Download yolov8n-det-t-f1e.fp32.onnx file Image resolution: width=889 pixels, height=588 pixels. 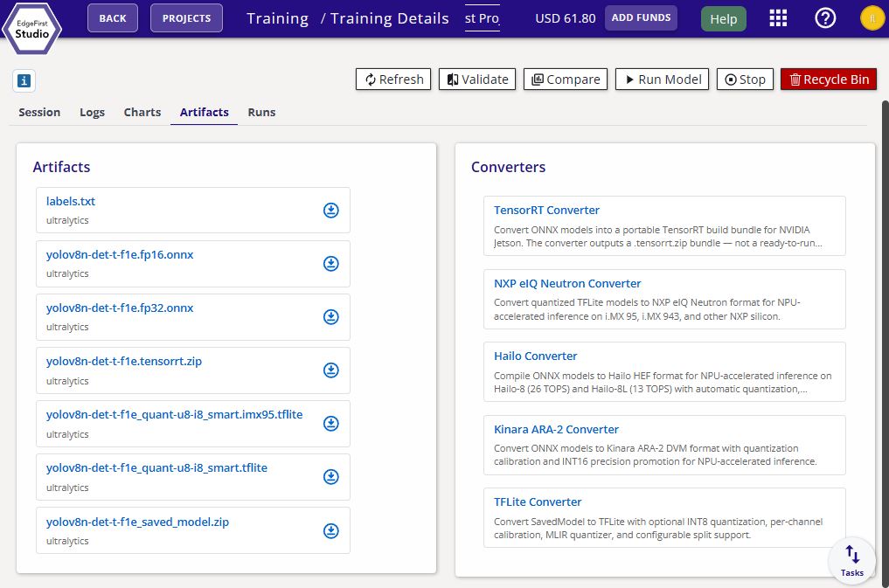[331, 316]
